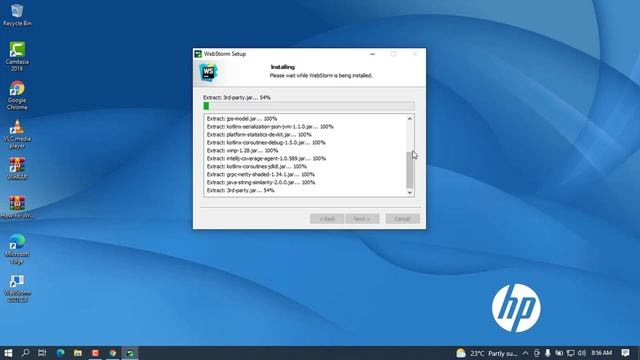The width and height of the screenshot is (640, 360).
Task: Click the install log scrollbar up arrow
Action: [x=410, y=119]
